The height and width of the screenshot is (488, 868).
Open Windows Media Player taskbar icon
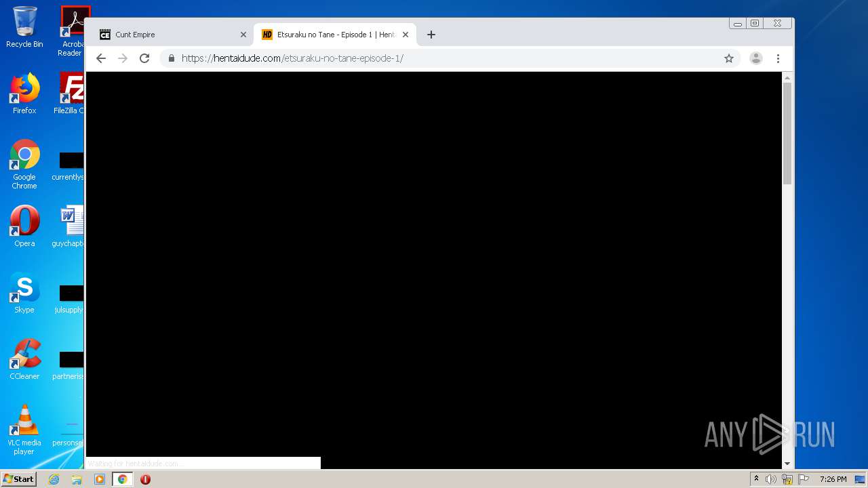click(x=100, y=479)
